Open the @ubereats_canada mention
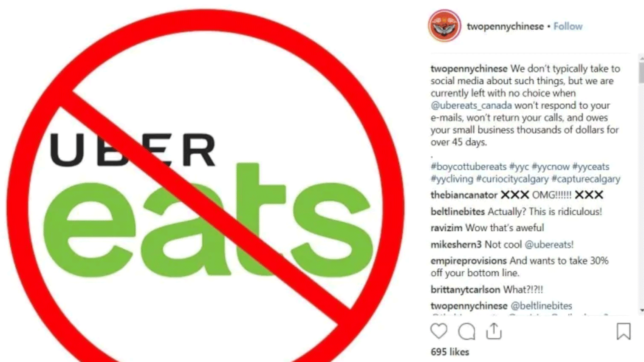Screen dimensions: 644x362 tap(471, 105)
